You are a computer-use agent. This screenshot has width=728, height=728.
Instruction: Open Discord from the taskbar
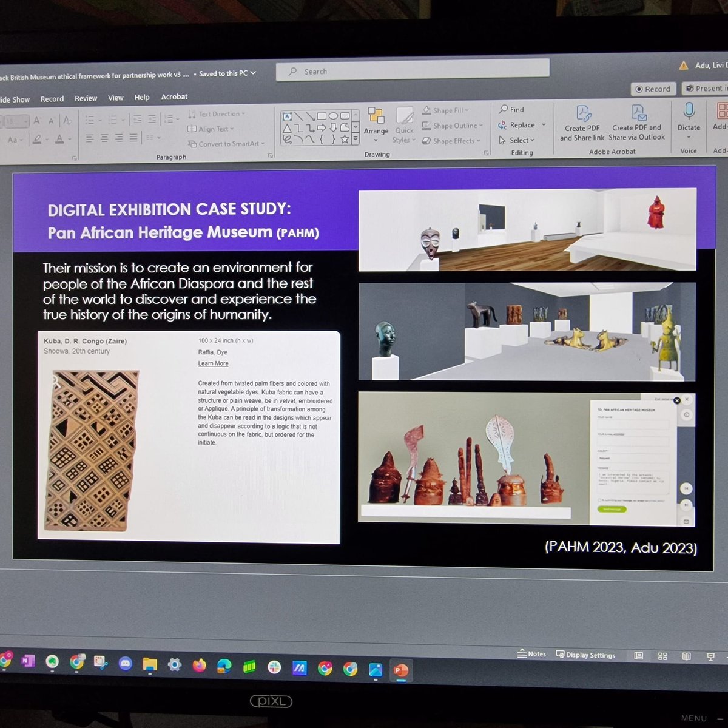(125, 664)
